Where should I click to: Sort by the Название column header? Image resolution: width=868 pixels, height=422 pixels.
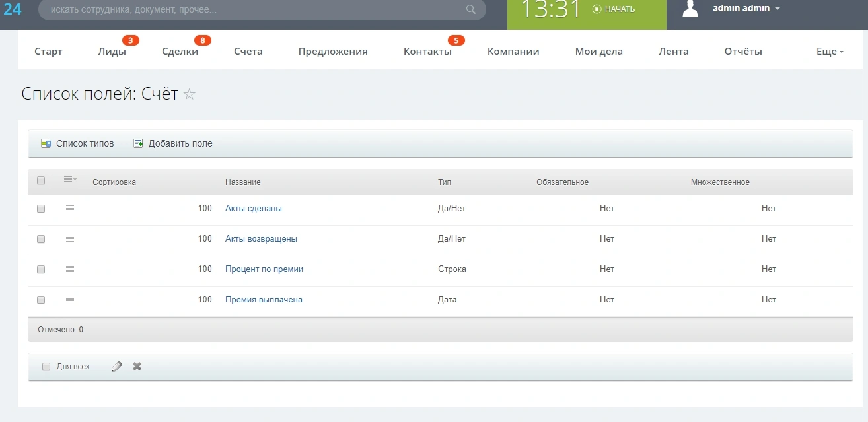click(243, 182)
